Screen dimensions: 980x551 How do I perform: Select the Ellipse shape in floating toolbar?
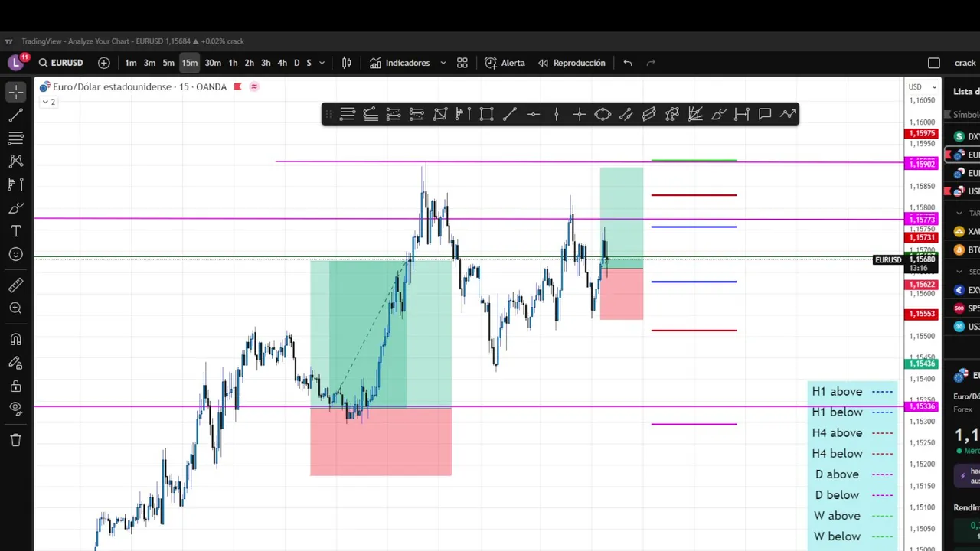(603, 114)
